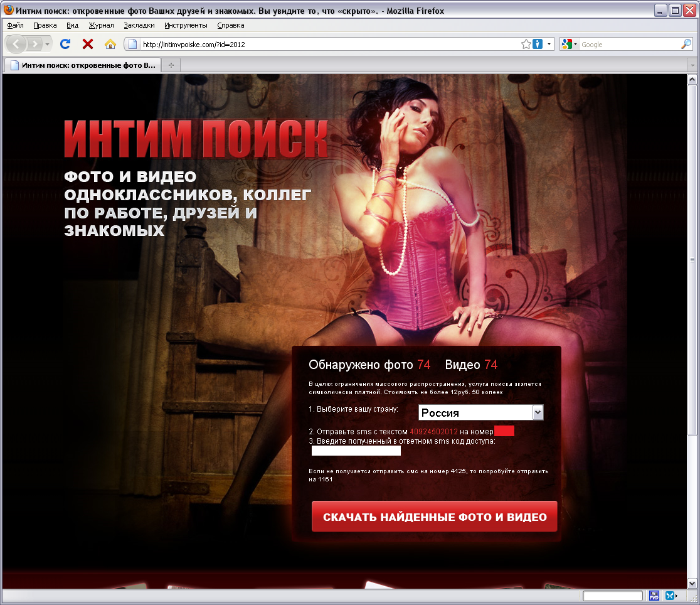Stop loading with the red X icon

pyautogui.click(x=88, y=44)
